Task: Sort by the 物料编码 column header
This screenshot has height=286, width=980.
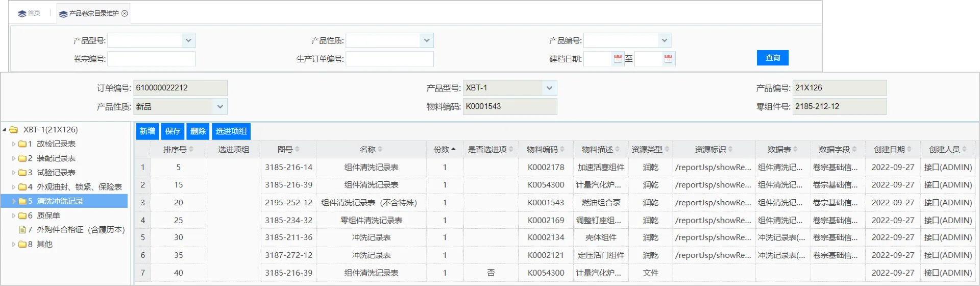Action: point(546,149)
